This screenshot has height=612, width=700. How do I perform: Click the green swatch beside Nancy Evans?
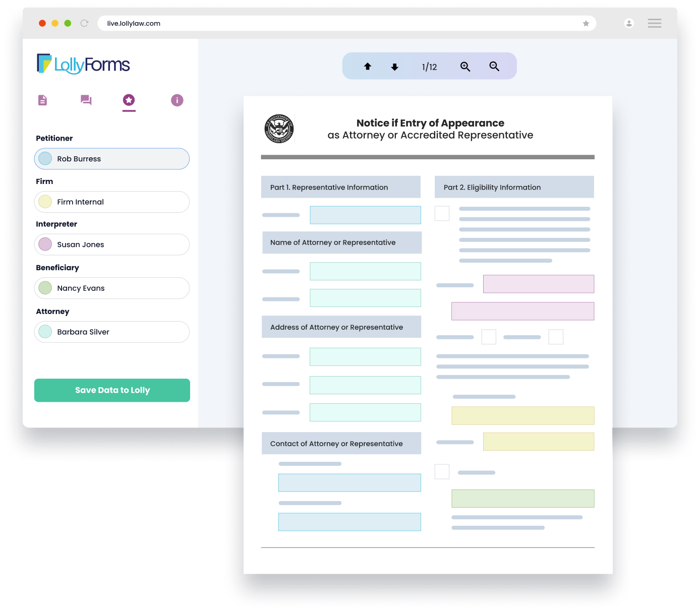(45, 288)
